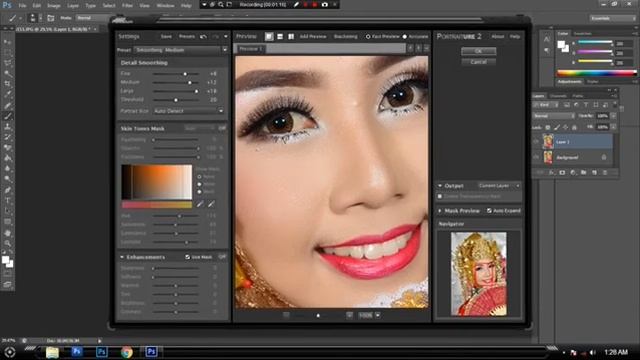Expand the Mask Preview section
Screen dimensions: 640x360
pos(440,211)
